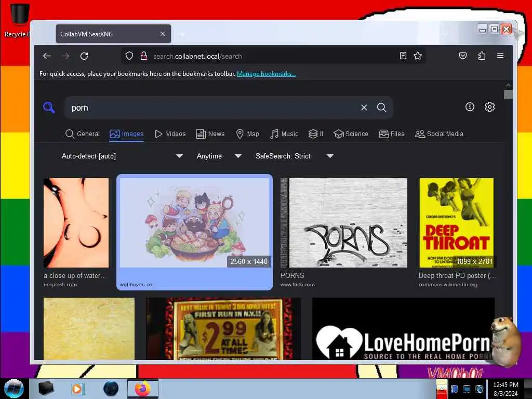Image resolution: width=532 pixels, height=399 pixels.
Task: Open the black box taskbar icon
Action: point(46,389)
